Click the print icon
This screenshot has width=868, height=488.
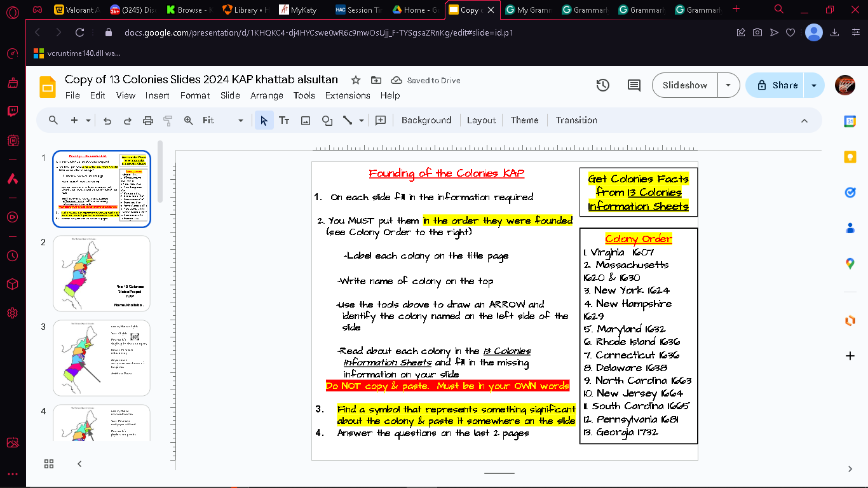(148, 121)
